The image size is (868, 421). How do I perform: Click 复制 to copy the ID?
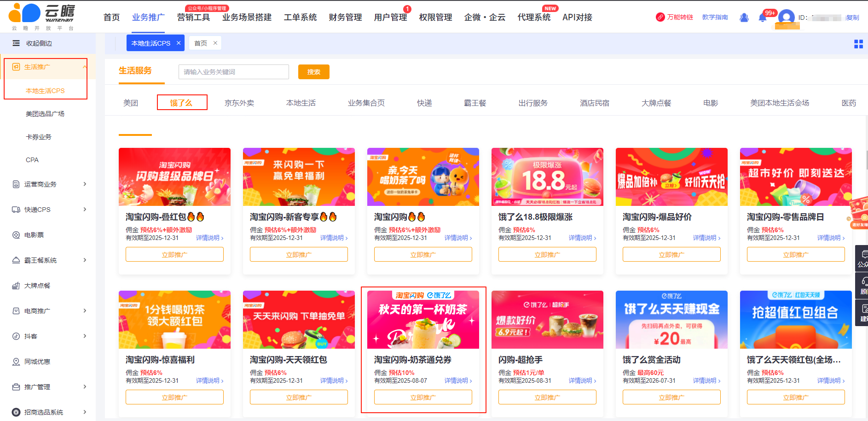[x=852, y=18]
